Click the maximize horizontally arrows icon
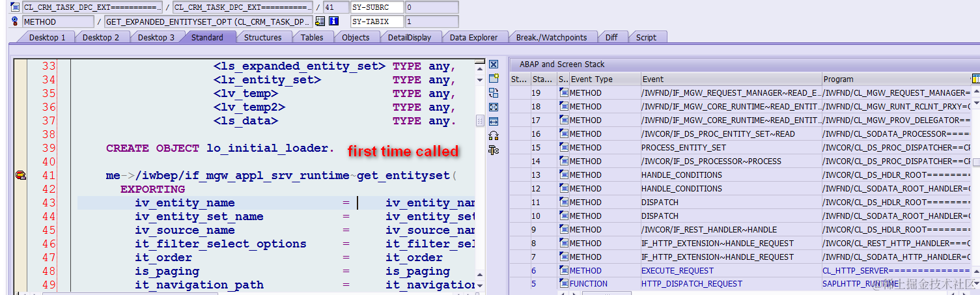This screenshot has width=980, height=295. (x=494, y=121)
